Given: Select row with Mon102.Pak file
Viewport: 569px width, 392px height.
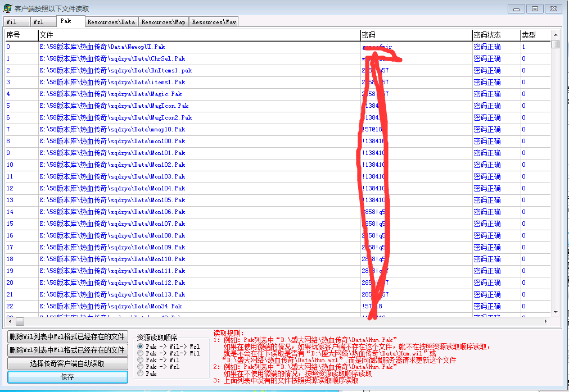Looking at the screenshot, I should coord(278,165).
